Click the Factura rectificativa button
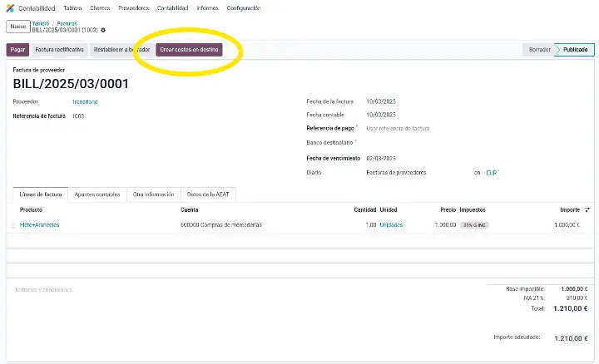Image resolution: width=599 pixels, height=364 pixels. pyautogui.click(x=59, y=50)
